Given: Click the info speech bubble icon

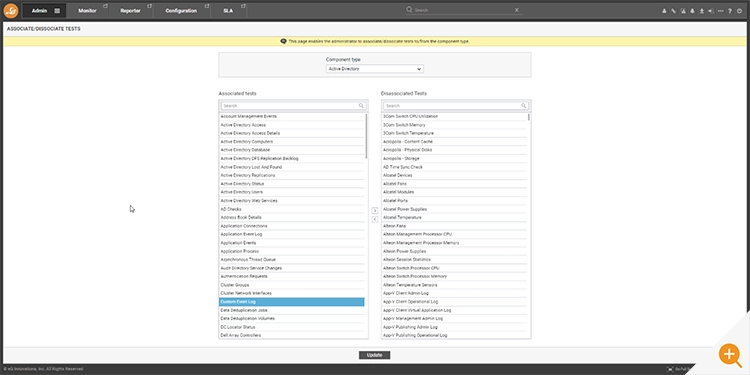Looking at the screenshot, I should [x=283, y=41].
